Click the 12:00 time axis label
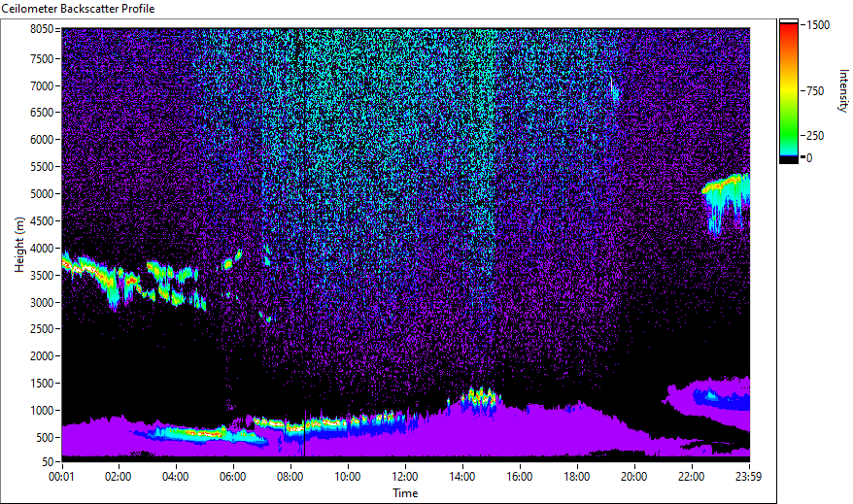 point(405,477)
